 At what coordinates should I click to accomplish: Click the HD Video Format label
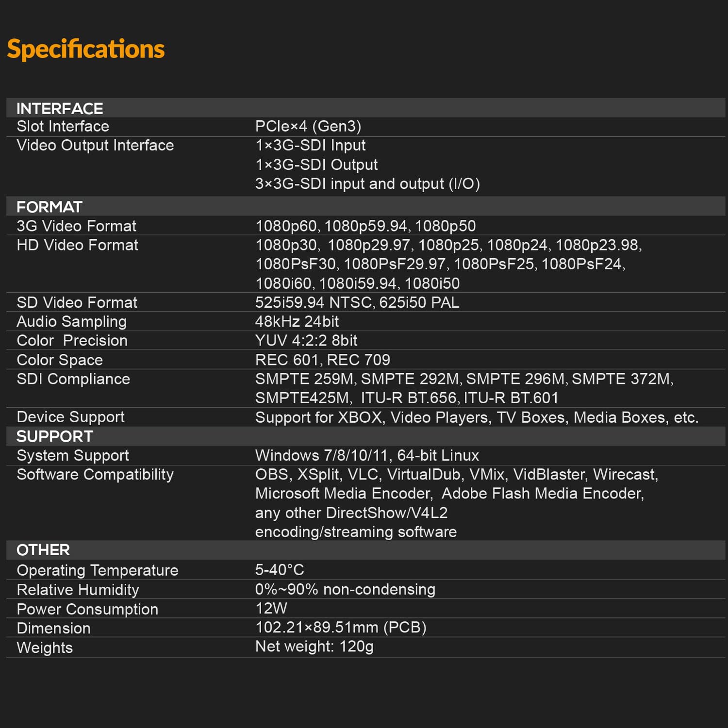click(78, 245)
